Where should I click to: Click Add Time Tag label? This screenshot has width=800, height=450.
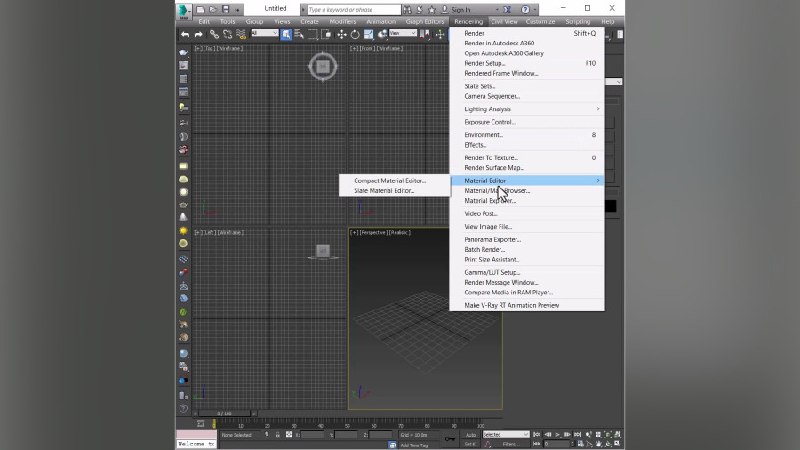click(x=414, y=445)
